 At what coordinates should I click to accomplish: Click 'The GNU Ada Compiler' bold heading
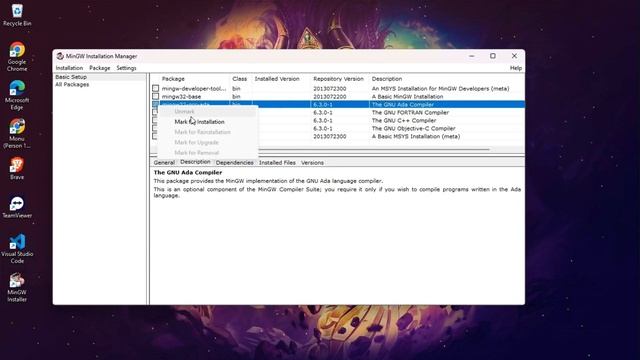click(188, 172)
